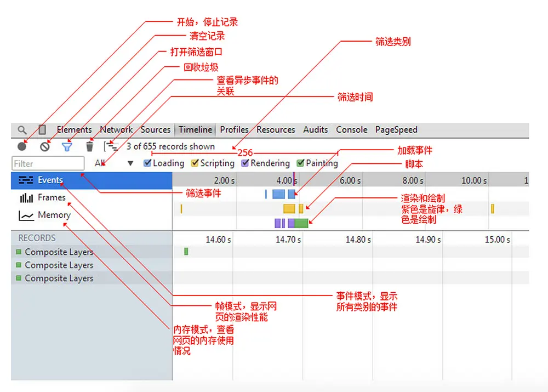This screenshot has height=392, width=548.
Task: Switch to the Console tab
Action: pyautogui.click(x=351, y=129)
